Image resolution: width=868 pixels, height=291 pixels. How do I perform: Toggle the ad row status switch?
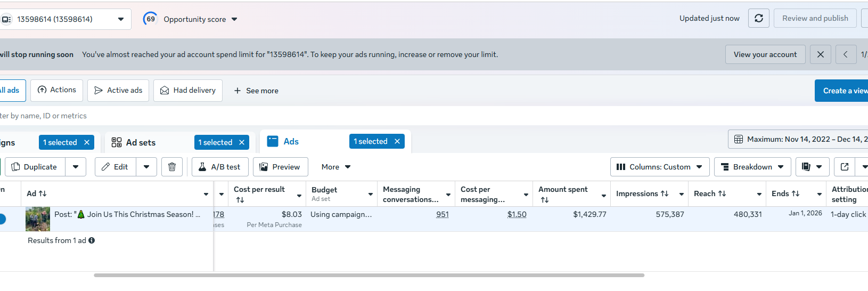[2, 219]
